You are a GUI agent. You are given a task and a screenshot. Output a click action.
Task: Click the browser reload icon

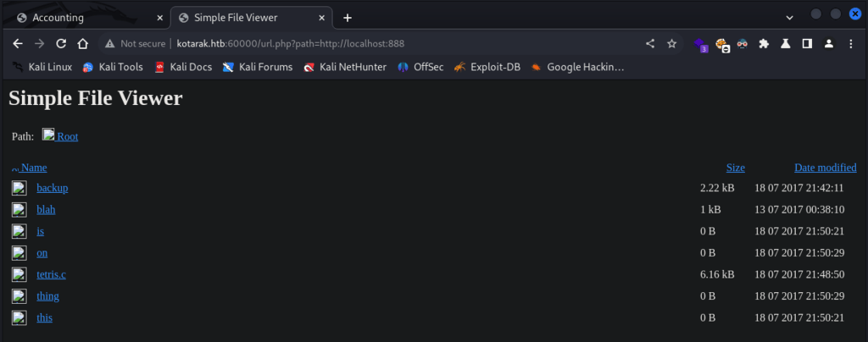(x=61, y=43)
